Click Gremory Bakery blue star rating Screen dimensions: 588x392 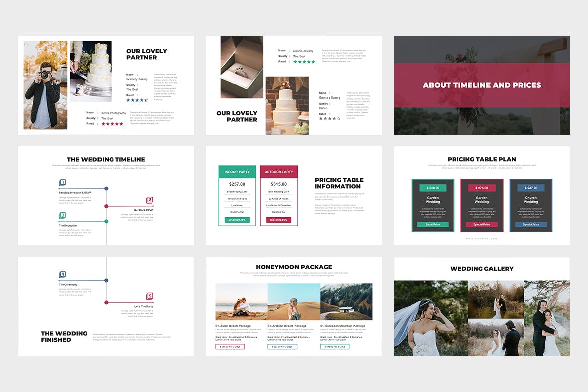click(x=137, y=100)
